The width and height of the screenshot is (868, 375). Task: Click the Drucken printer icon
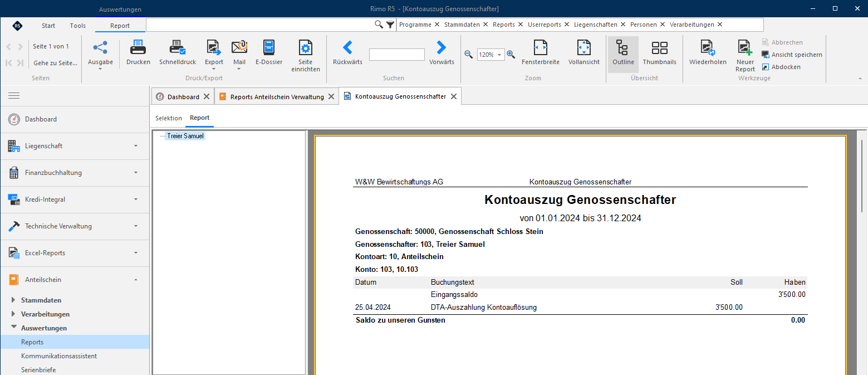tap(138, 47)
